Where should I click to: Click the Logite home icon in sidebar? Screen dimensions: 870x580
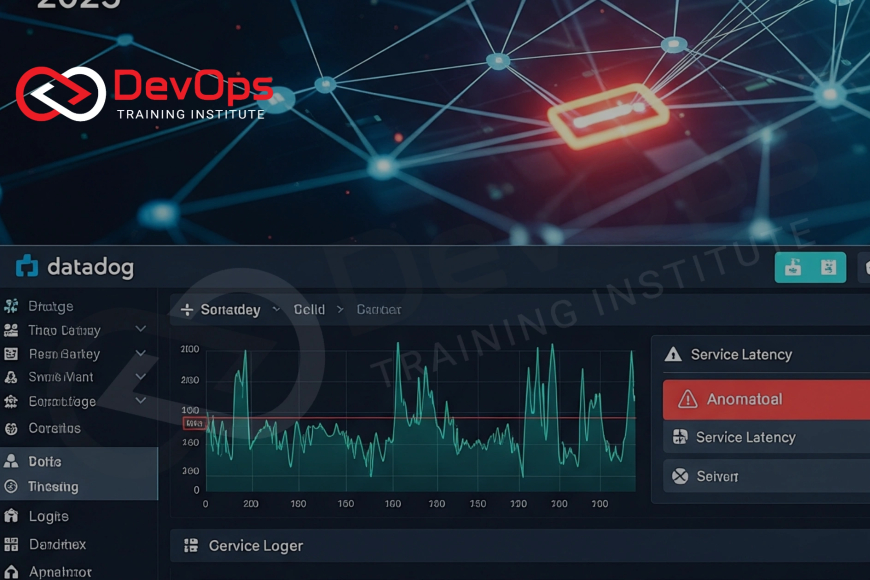click(x=11, y=516)
